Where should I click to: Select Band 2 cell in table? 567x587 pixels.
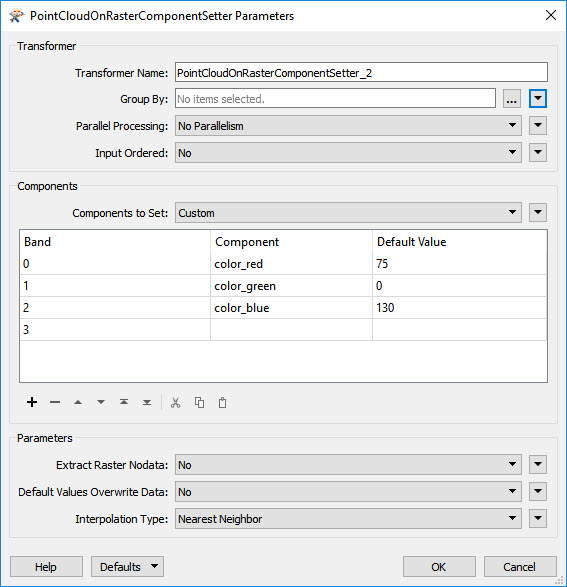[x=115, y=308]
